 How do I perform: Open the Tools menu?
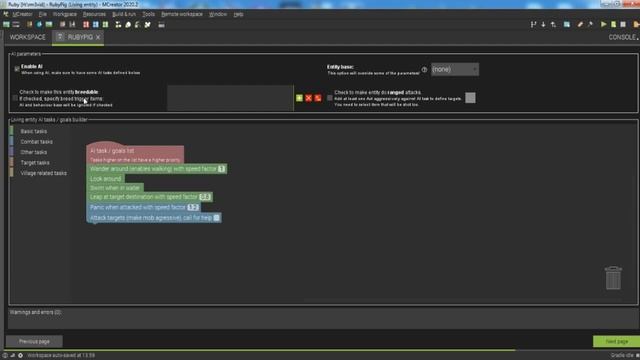click(149, 14)
